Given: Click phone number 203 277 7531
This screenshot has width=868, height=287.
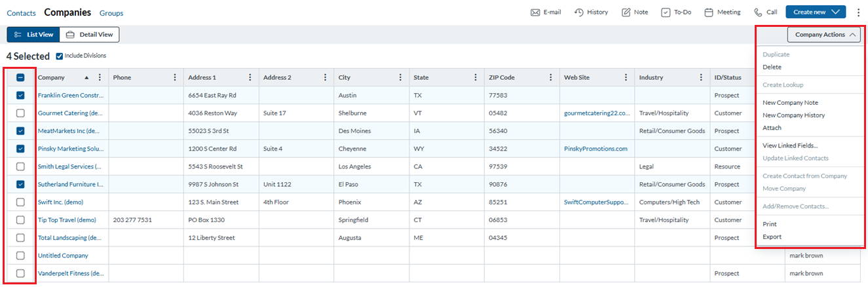Looking at the screenshot, I should [x=132, y=220].
